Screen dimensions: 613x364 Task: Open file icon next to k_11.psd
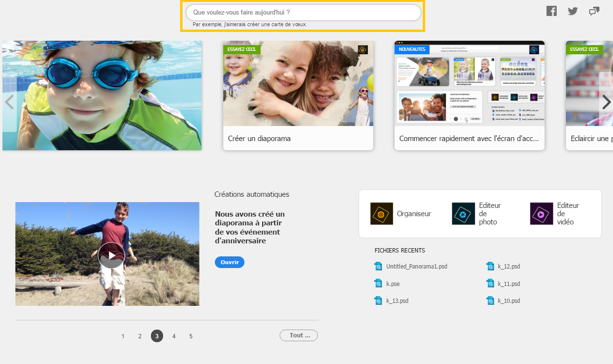tap(490, 284)
